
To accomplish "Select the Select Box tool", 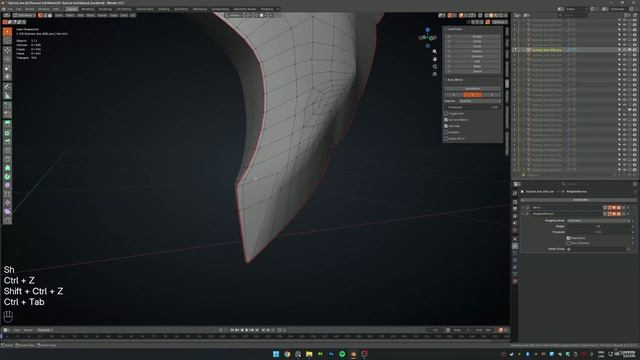I will [x=7, y=32].
